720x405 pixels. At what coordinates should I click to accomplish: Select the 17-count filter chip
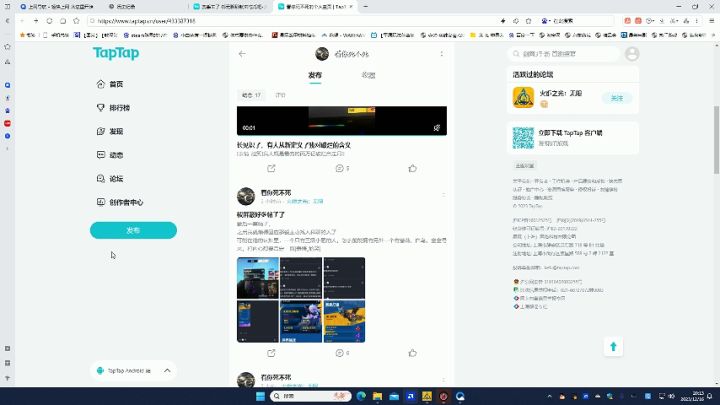click(x=251, y=95)
